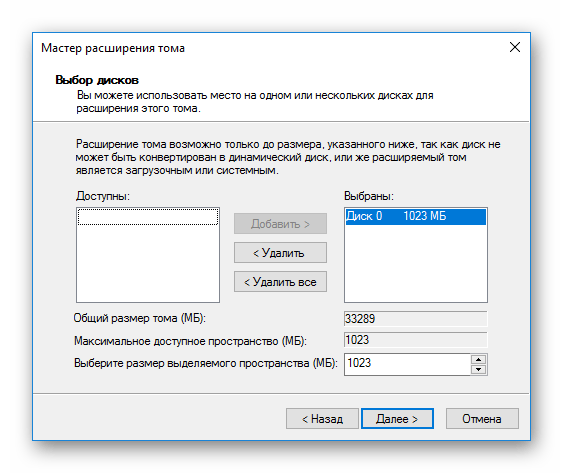Screen dimensions: 563x473
Task: Increase allocated space with up spinner arrow
Action: pyautogui.click(x=478, y=360)
